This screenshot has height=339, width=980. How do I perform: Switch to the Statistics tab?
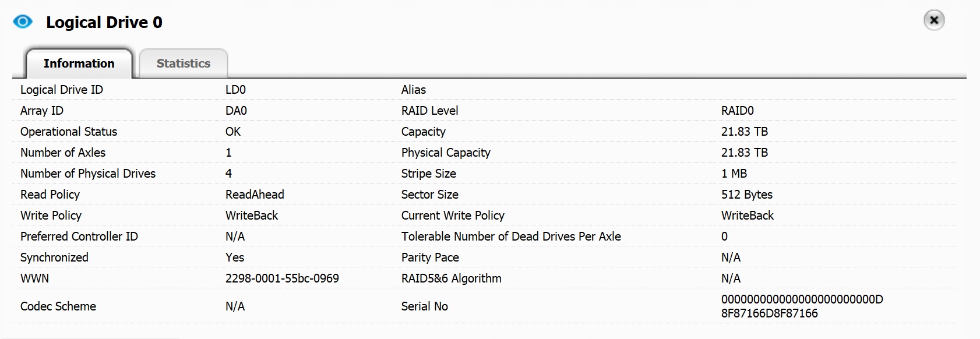[183, 63]
